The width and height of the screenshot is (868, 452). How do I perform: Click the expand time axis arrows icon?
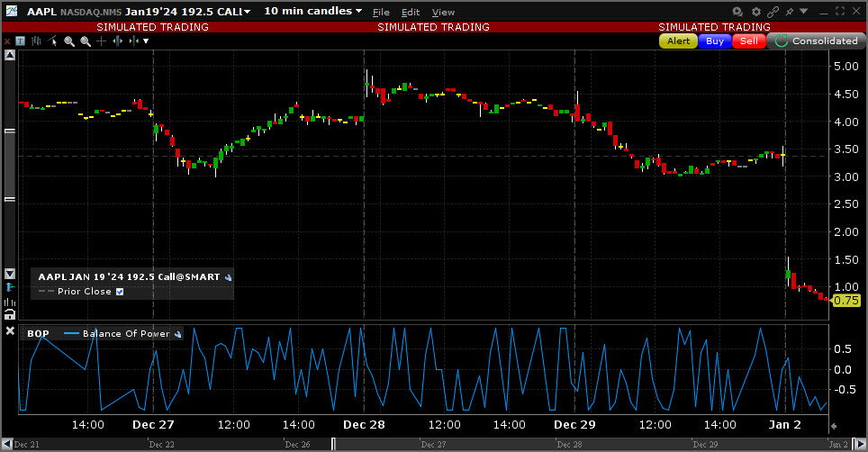pyautogui.click(x=117, y=41)
